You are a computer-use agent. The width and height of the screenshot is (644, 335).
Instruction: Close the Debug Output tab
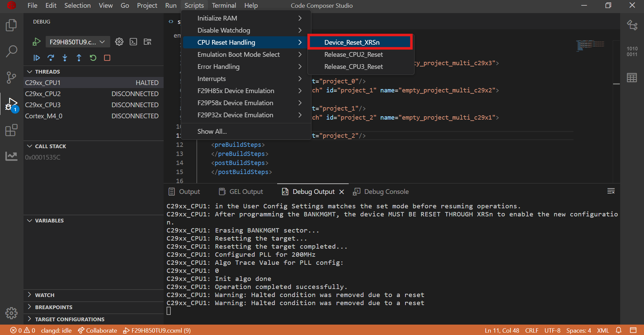[x=342, y=192]
